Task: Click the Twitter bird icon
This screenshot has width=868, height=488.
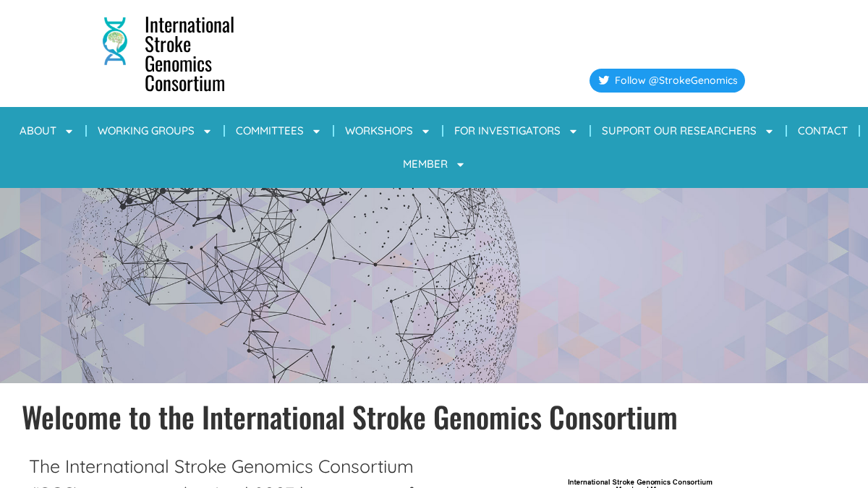Action: coord(604,80)
